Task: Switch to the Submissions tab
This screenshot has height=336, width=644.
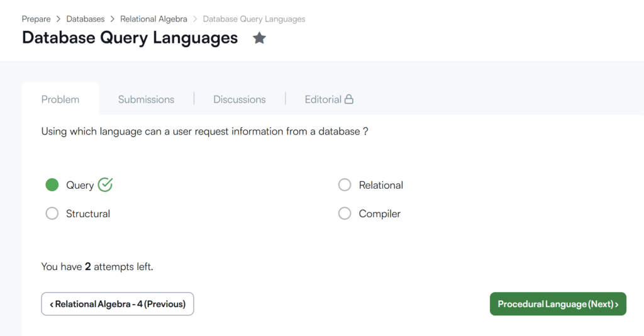Action: [x=146, y=99]
